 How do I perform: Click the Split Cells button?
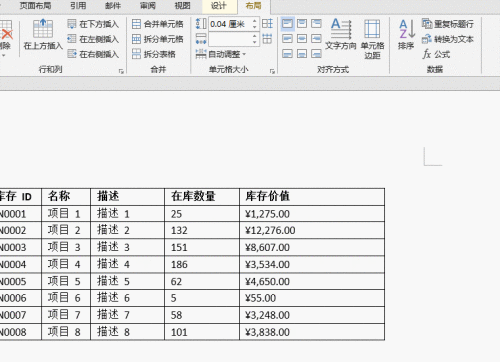(x=157, y=39)
